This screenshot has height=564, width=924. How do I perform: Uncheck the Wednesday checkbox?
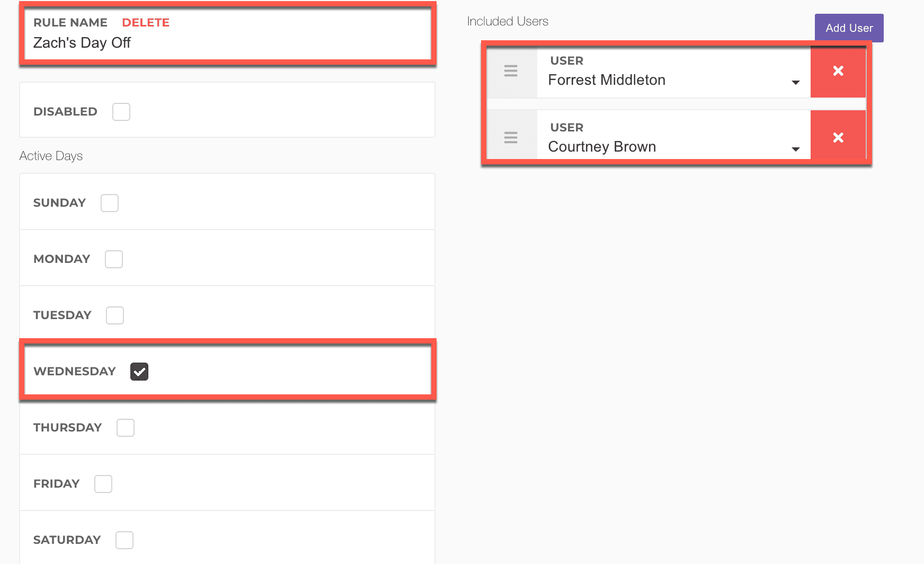[139, 372]
